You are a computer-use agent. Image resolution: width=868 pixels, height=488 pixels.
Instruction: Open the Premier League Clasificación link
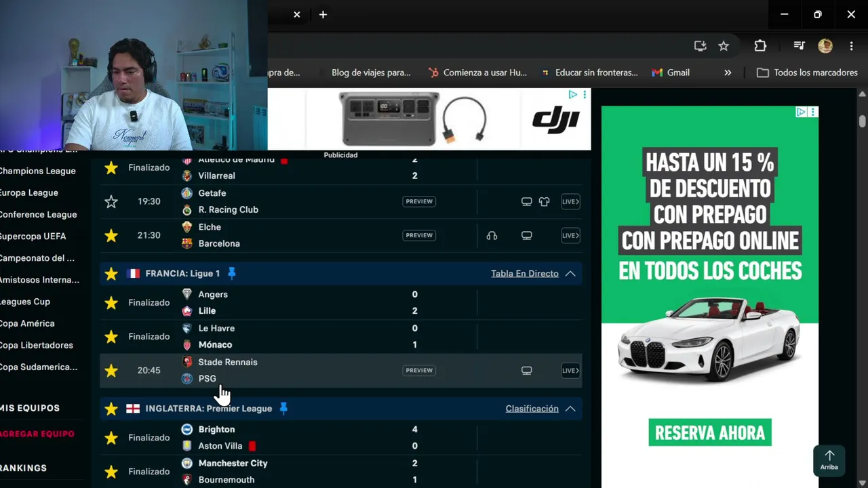[532, 409]
